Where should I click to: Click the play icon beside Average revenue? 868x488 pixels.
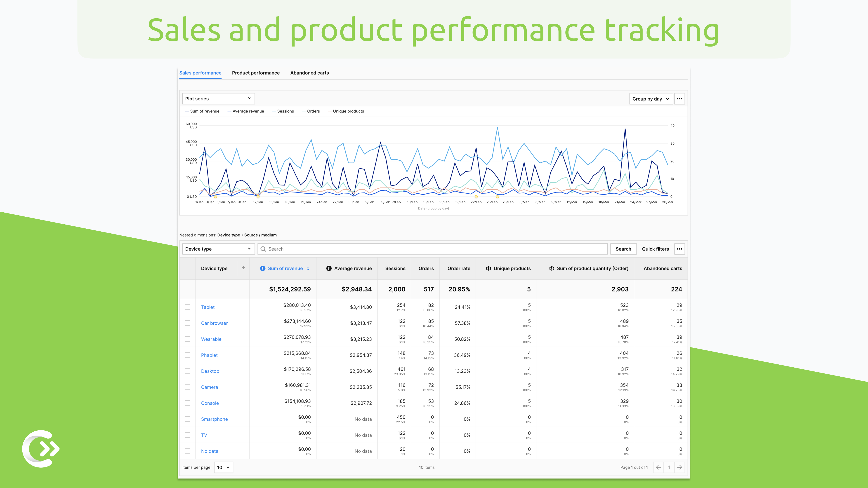pos(329,268)
